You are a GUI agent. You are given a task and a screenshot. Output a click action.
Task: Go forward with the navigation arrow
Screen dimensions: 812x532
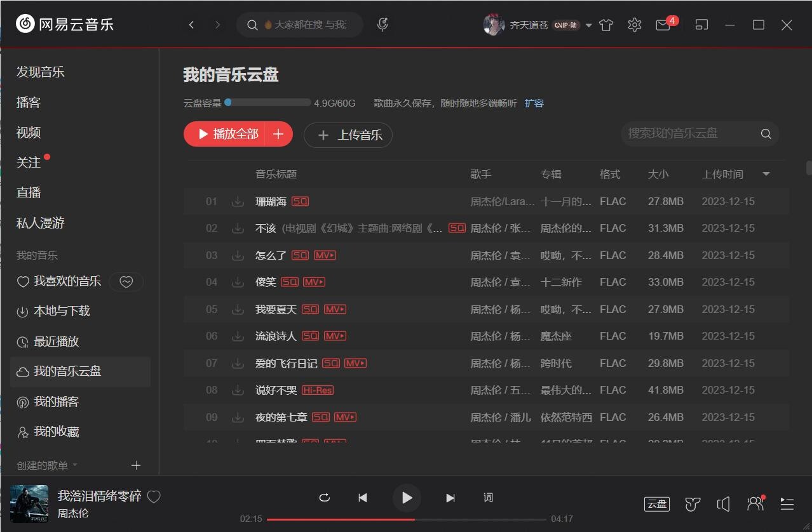pos(218,25)
